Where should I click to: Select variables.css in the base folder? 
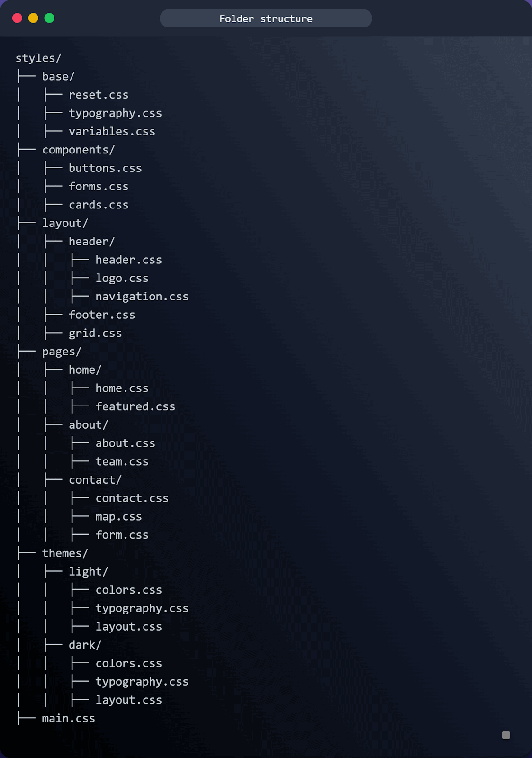[x=112, y=131]
